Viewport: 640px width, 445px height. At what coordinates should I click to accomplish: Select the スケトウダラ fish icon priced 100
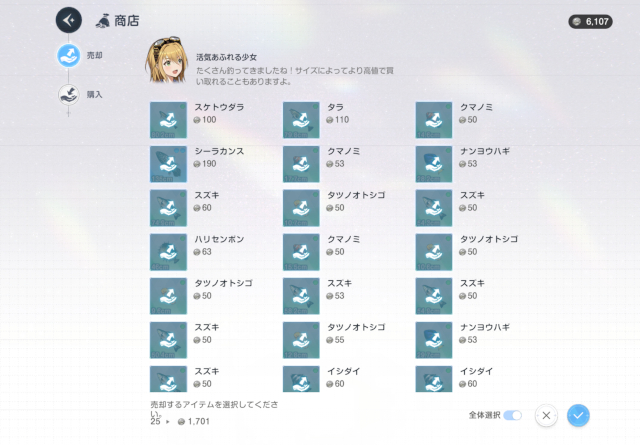(168, 119)
